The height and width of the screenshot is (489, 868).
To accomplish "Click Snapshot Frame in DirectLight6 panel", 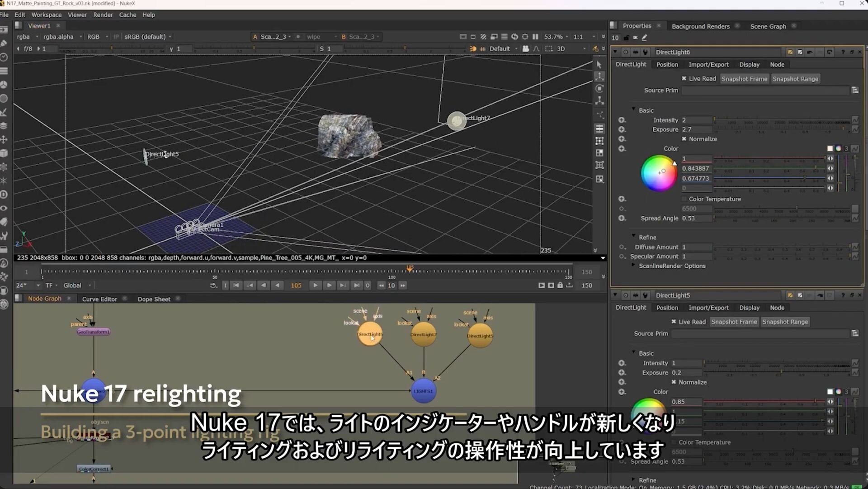I will (744, 79).
